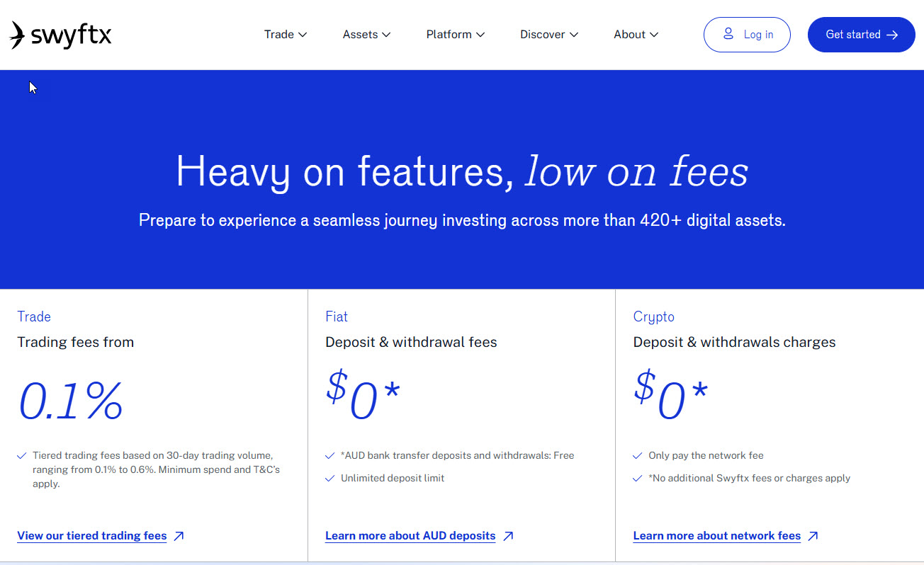Click arrow icon beside Learn more about network fees
This screenshot has width=924, height=565.
pos(813,536)
